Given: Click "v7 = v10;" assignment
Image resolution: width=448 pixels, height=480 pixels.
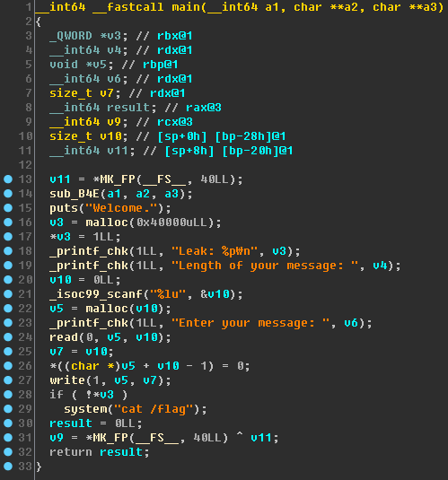Looking at the screenshot, I should click(x=82, y=352).
